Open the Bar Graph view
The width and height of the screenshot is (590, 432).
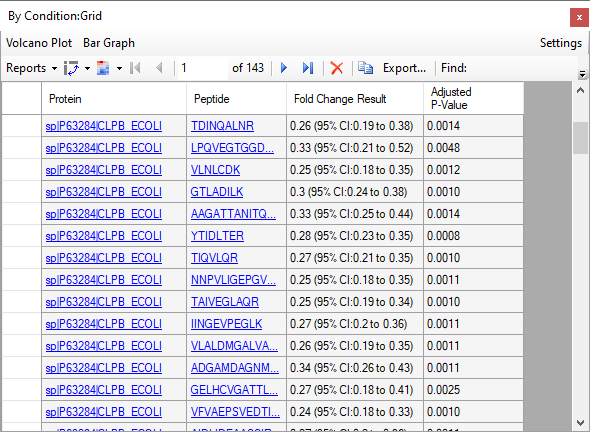(109, 43)
